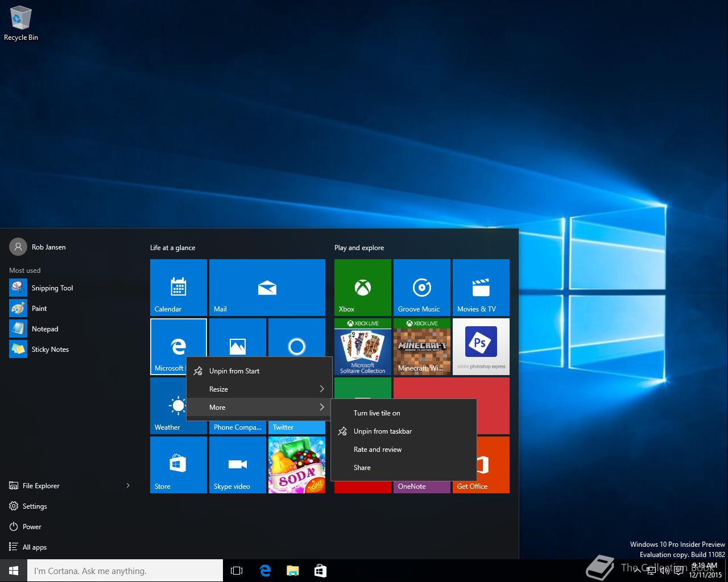
Task: Open the Cortana tile
Action: [297, 338]
